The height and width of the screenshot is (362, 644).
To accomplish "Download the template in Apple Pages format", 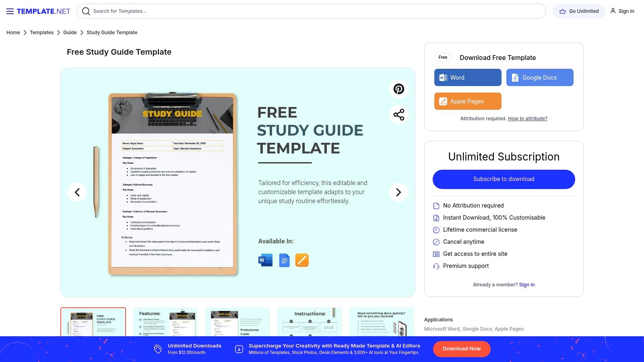I will click(x=468, y=101).
